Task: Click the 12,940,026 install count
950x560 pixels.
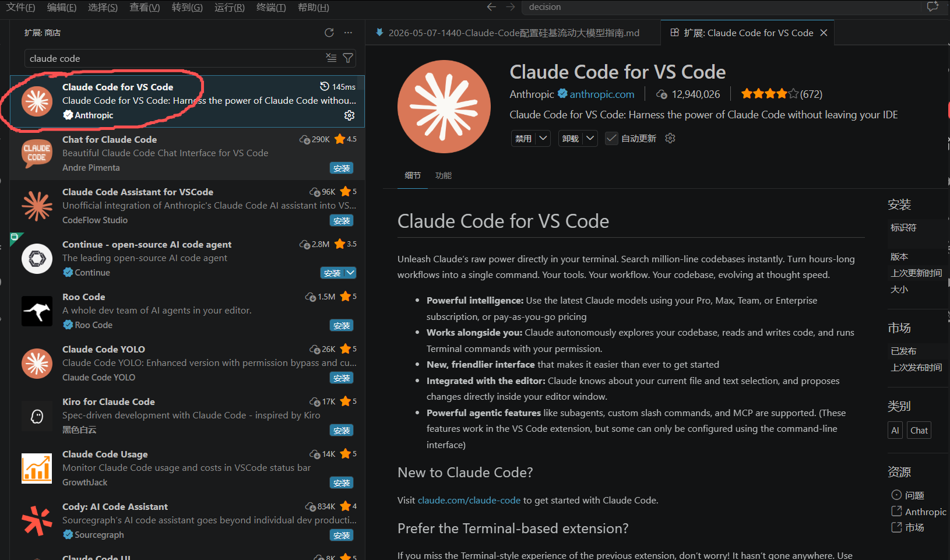Action: click(688, 94)
